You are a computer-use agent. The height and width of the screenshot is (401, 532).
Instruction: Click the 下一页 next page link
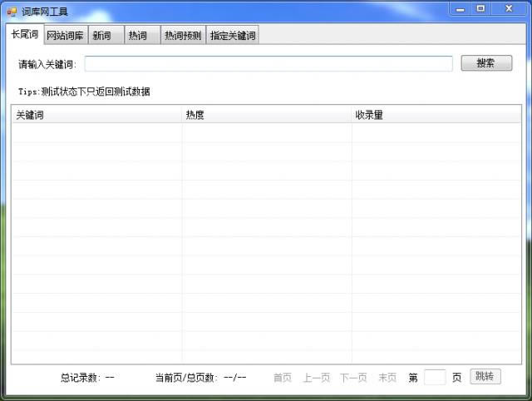click(353, 378)
